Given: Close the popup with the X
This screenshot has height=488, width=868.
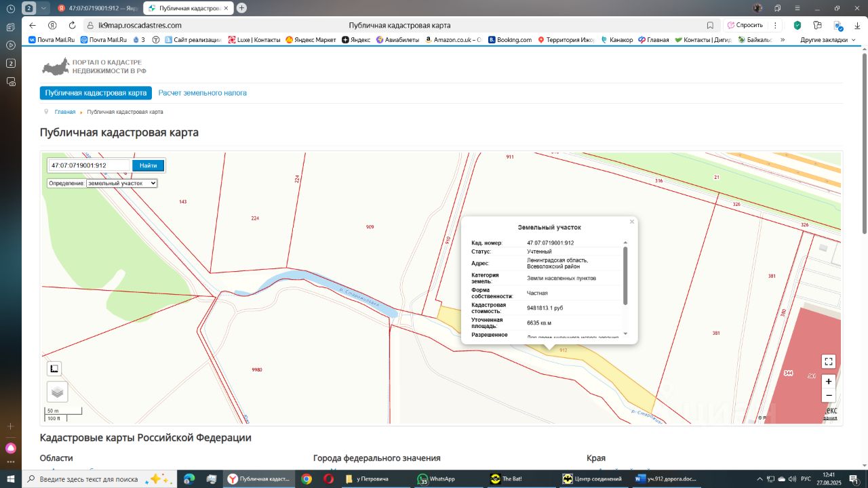Looking at the screenshot, I should [632, 222].
